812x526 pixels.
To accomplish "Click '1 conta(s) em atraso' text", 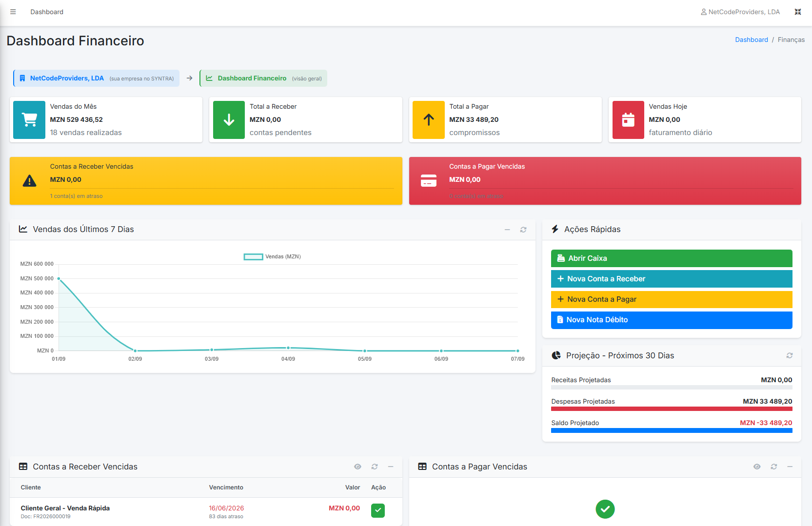I will pyautogui.click(x=76, y=196).
